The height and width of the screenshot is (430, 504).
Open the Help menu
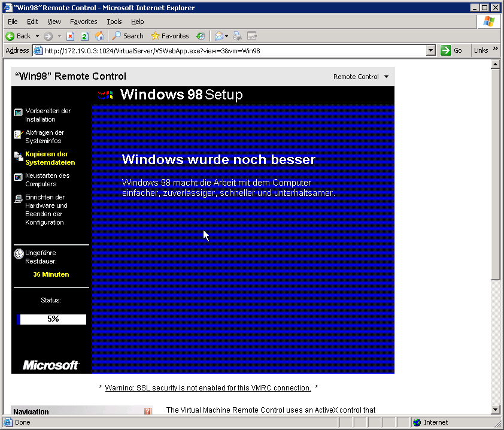click(x=137, y=22)
